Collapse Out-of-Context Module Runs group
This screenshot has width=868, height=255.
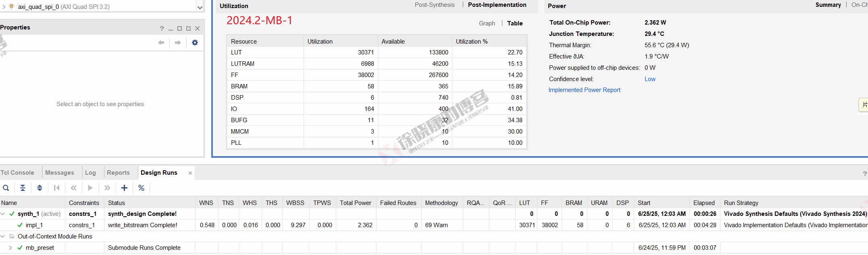pyautogui.click(x=3, y=236)
